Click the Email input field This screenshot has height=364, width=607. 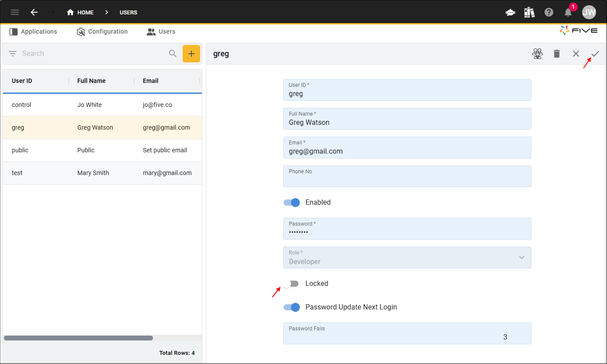pos(407,148)
